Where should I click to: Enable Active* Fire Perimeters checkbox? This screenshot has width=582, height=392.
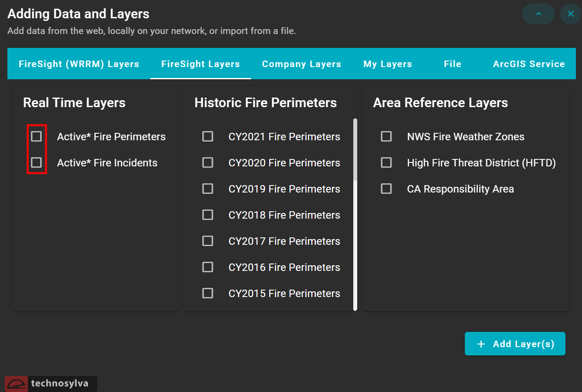pyautogui.click(x=37, y=136)
